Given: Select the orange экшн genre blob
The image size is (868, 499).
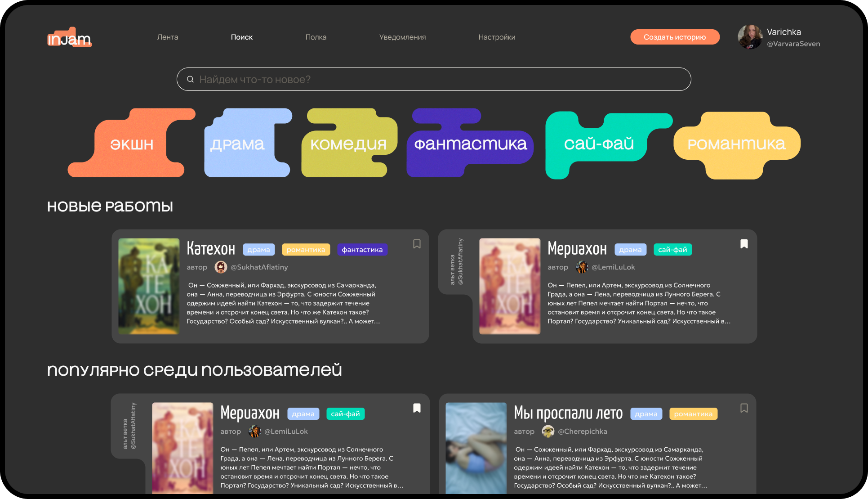Looking at the screenshot, I should pos(131,144).
